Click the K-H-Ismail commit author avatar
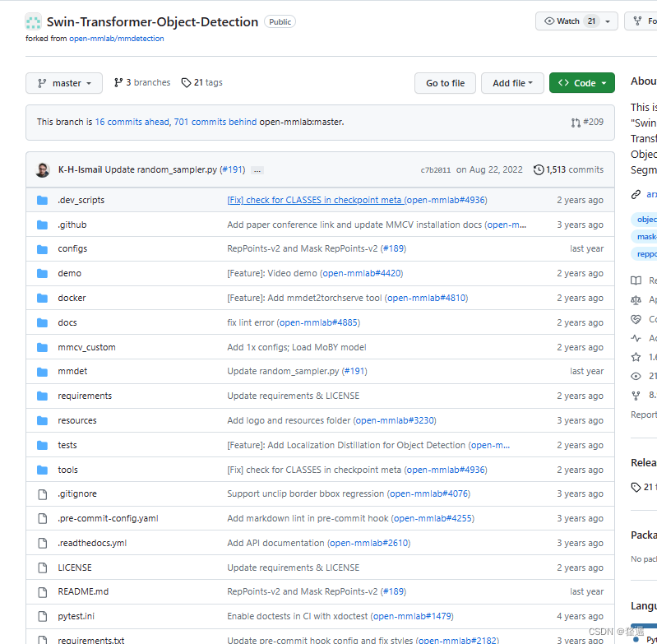This screenshot has height=644, width=657. coord(42,169)
